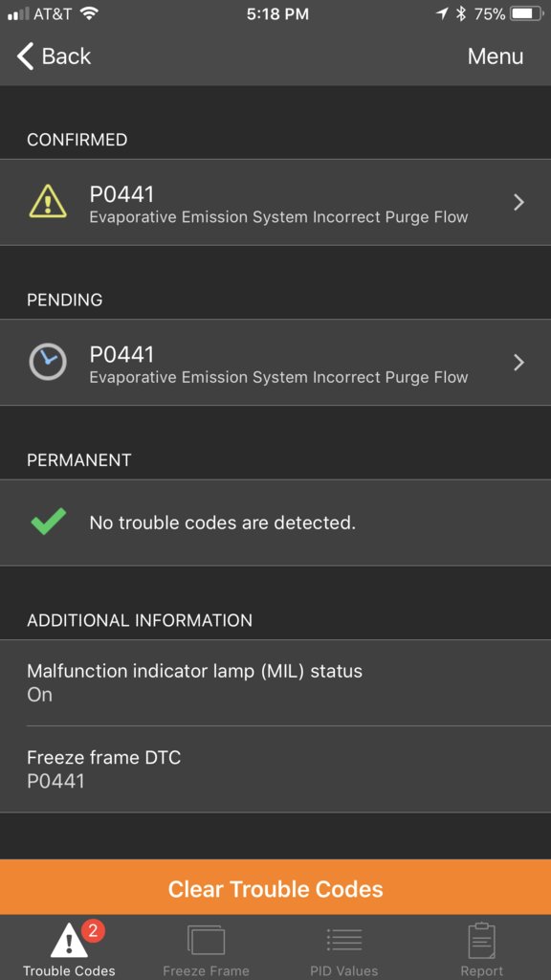551x980 pixels.
Task: Tap the Clear Trouble Codes button
Action: [275, 887]
